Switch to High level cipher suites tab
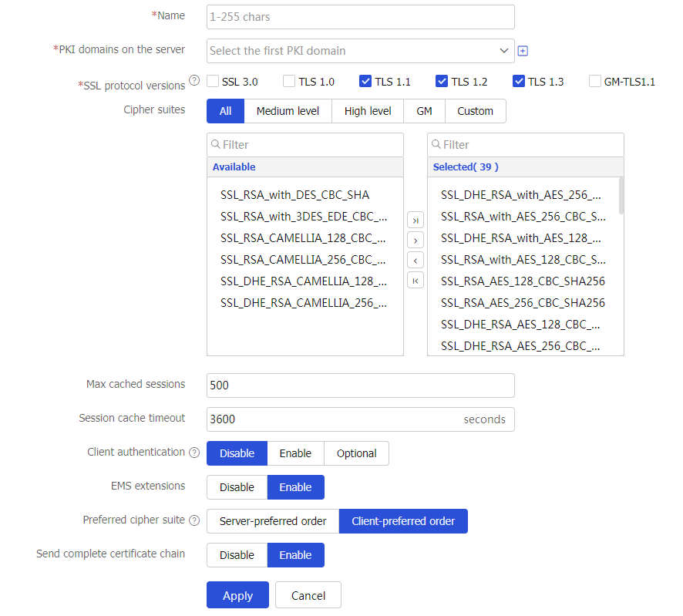Viewport: 683px width, 616px height. pyautogui.click(x=368, y=111)
